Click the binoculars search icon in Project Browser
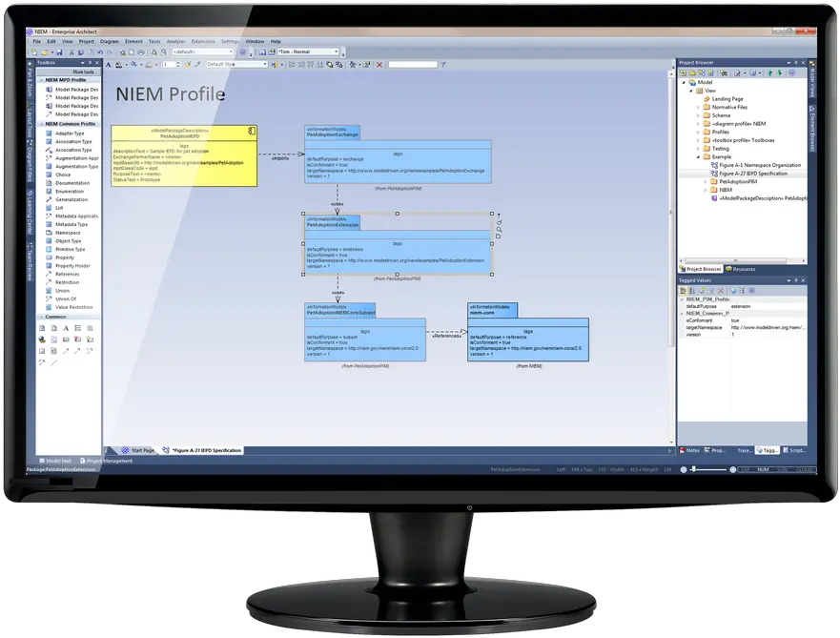Image resolution: width=840 pixels, height=638 pixels. [724, 72]
